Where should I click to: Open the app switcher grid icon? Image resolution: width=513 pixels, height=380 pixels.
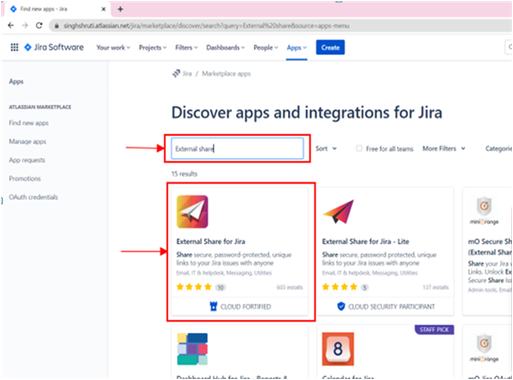[14, 47]
